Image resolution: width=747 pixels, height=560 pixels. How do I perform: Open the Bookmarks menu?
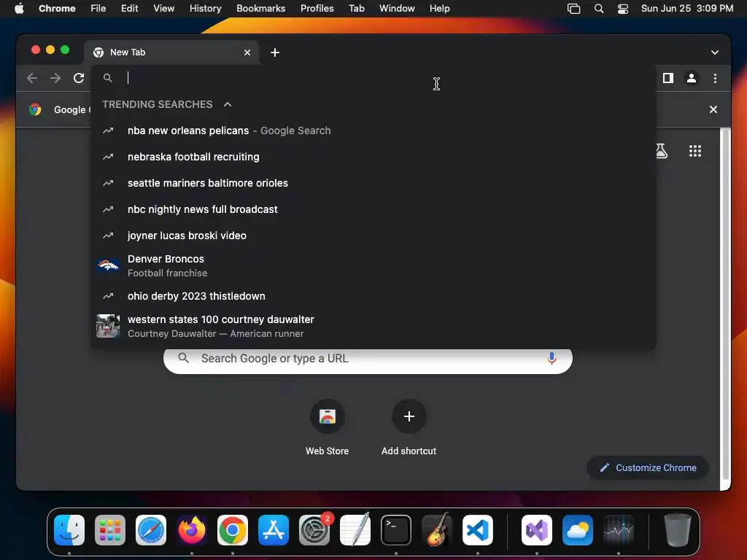[x=260, y=8]
